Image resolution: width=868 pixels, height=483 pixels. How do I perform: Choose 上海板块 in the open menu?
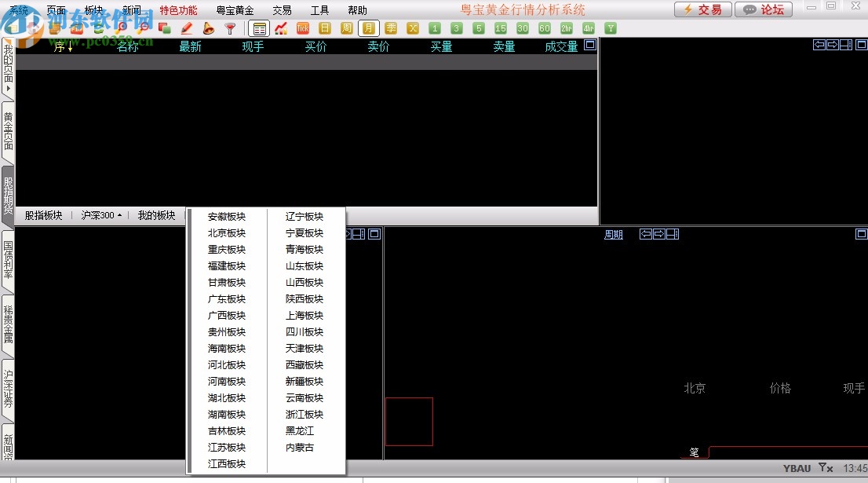click(x=305, y=315)
